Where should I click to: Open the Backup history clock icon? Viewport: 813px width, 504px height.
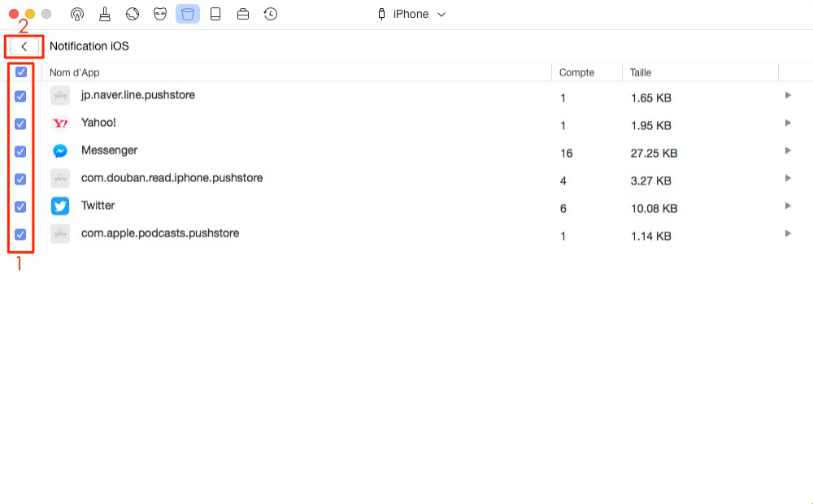point(271,14)
